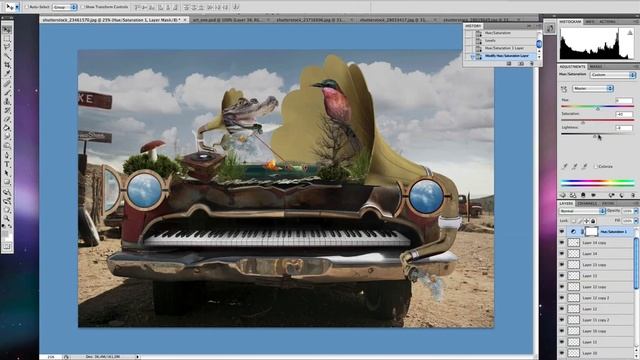Toggle visibility of the Layer 14 layer
The height and width of the screenshot is (360, 640).
[x=562, y=253]
